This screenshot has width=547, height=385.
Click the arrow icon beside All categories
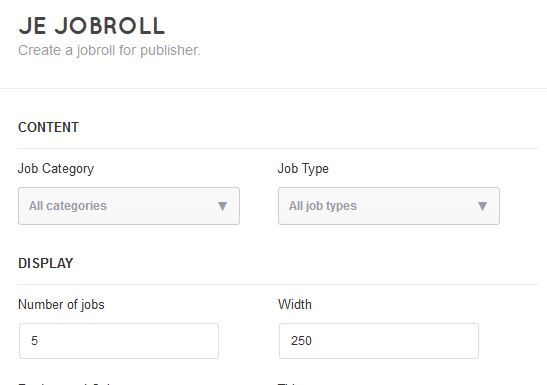click(222, 206)
